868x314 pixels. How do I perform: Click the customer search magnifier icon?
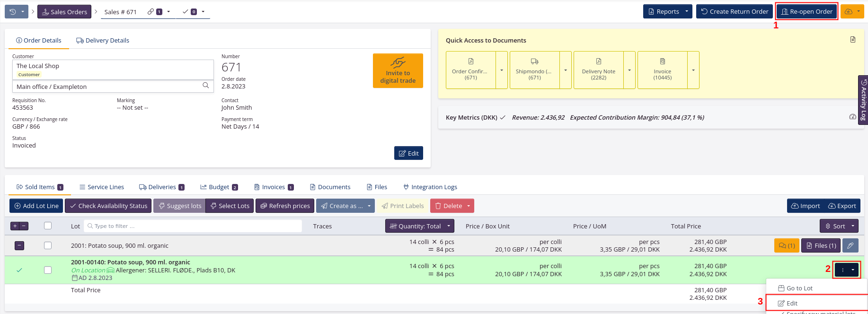tap(206, 86)
